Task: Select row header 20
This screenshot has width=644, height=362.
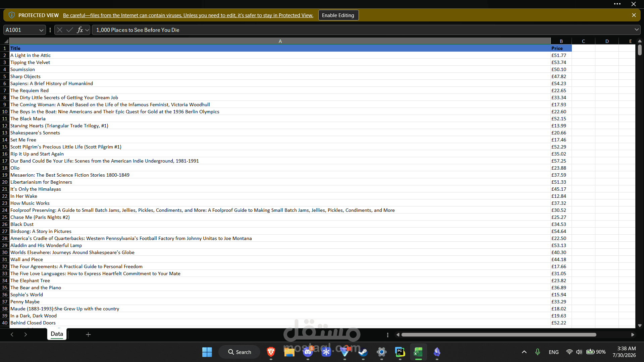Action: (5, 182)
